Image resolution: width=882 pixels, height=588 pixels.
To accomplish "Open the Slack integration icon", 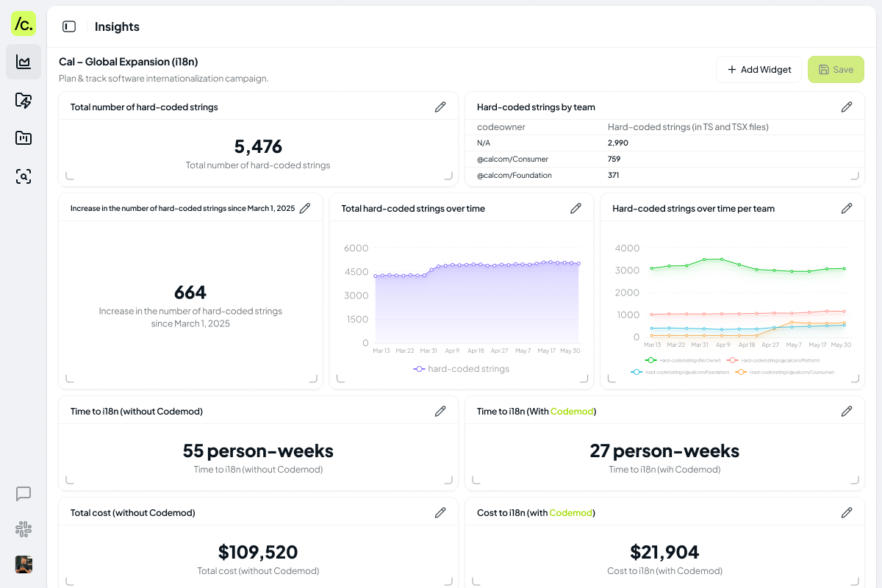I will tap(23, 529).
